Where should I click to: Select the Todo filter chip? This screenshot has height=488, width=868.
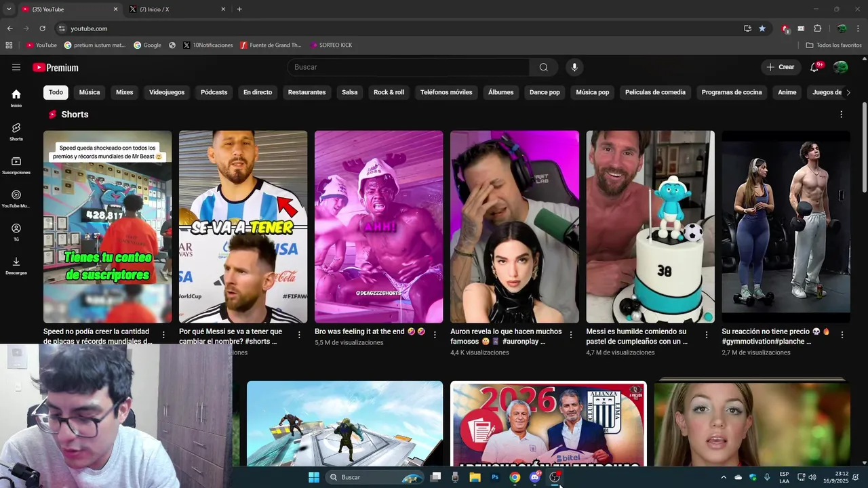(x=56, y=92)
